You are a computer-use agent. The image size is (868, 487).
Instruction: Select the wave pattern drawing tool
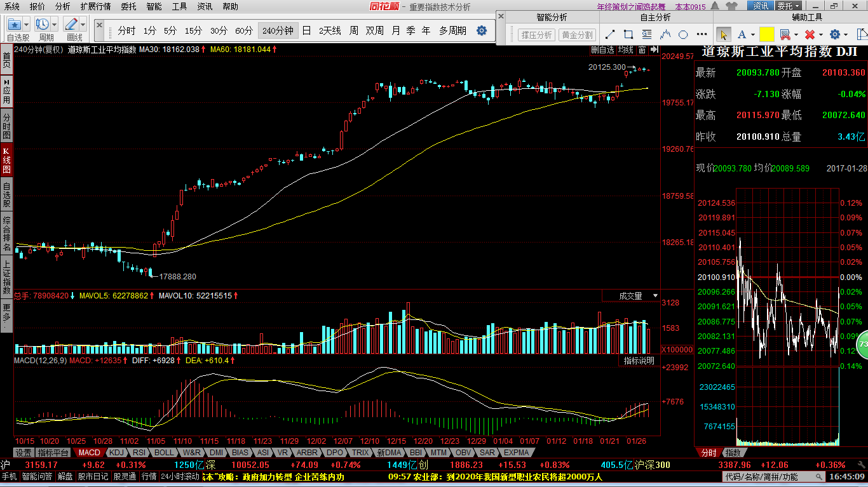click(x=665, y=34)
